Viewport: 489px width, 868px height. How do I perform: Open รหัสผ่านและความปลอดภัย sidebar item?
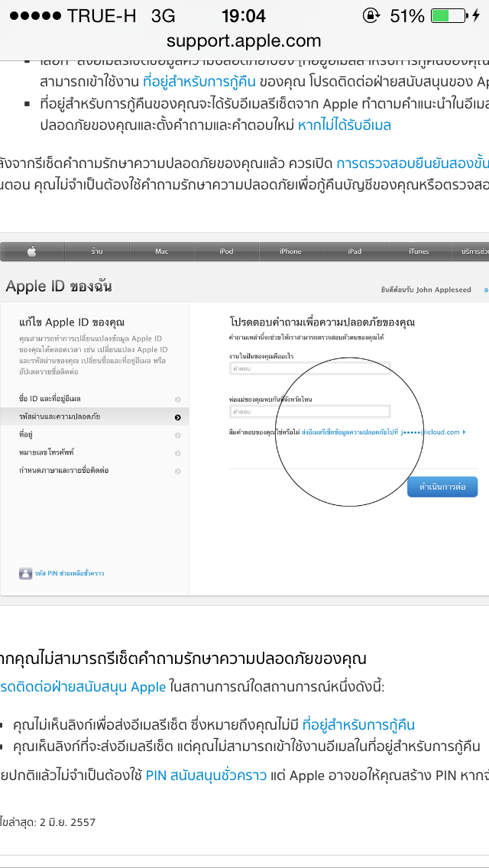(x=95, y=417)
